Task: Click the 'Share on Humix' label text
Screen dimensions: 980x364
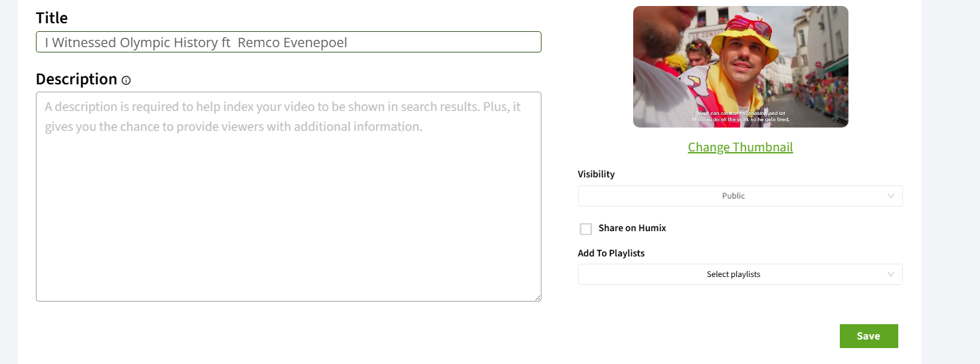Action: pyautogui.click(x=632, y=228)
